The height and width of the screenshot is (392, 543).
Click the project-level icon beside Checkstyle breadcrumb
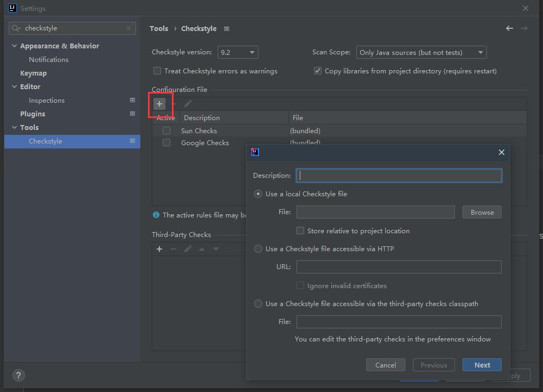click(226, 29)
